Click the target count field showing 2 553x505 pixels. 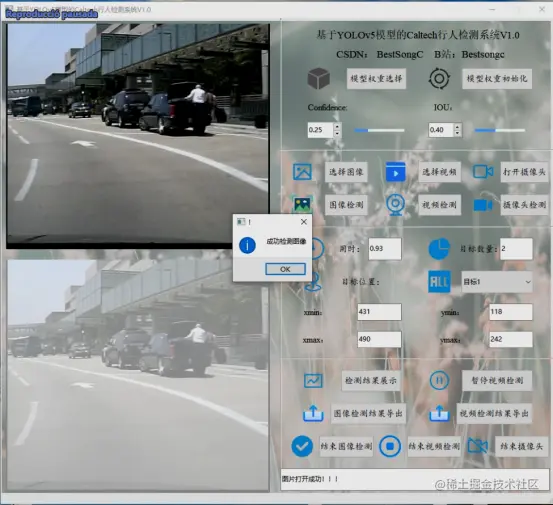tap(516, 249)
